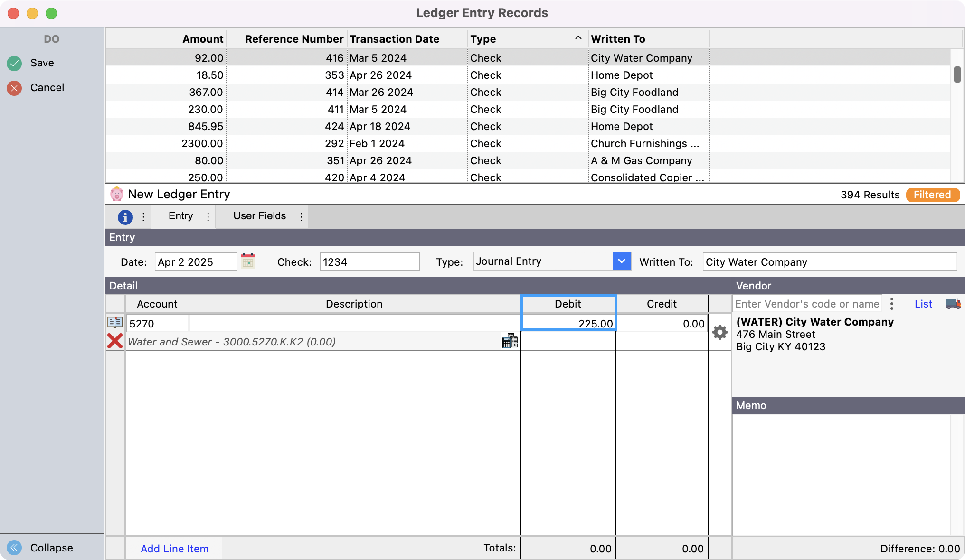Open vendor field three-dot options menu
Image resolution: width=965 pixels, height=560 pixels.
click(x=892, y=304)
